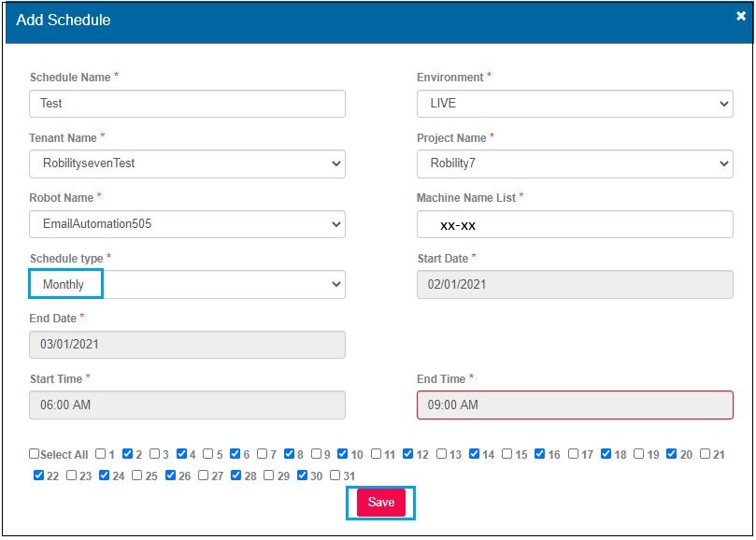Select the Start Time field
This screenshot has height=540, width=756.
click(187, 405)
